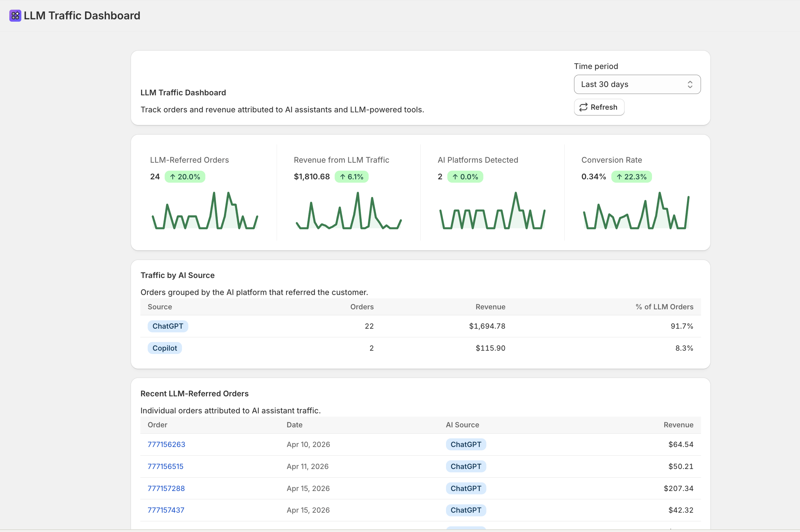This screenshot has width=800, height=532.
Task: Click the AI Source column header
Action: 462,425
